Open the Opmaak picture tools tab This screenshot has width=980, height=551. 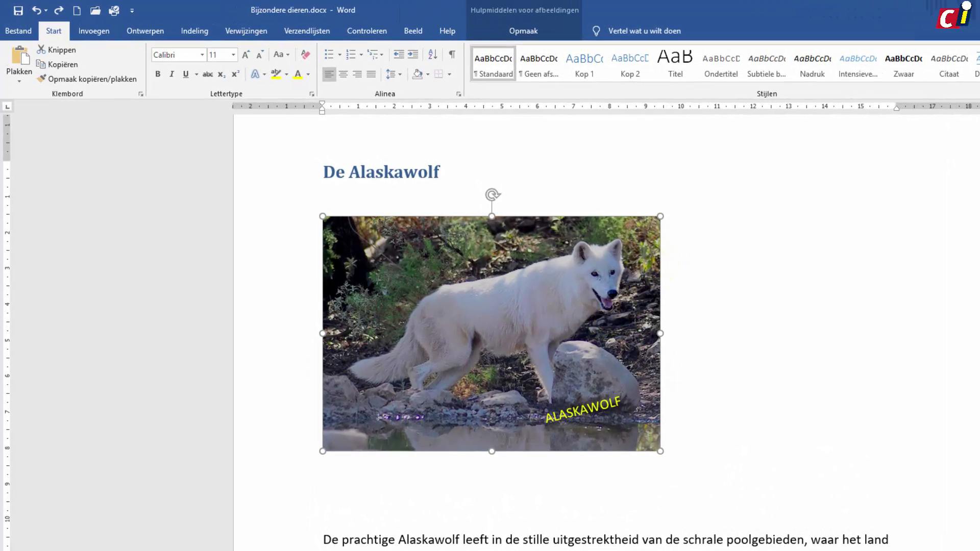click(x=523, y=31)
